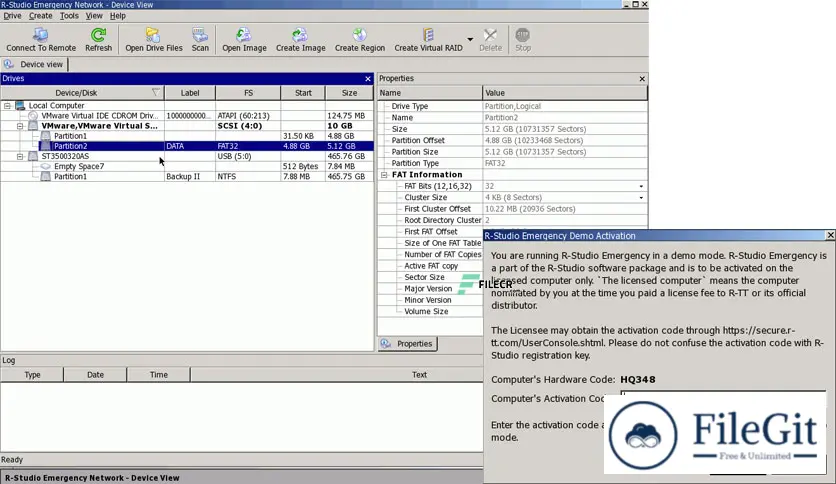This screenshot has height=484, width=836.
Task: Click the Local Computer icon
Action: (x=20, y=106)
